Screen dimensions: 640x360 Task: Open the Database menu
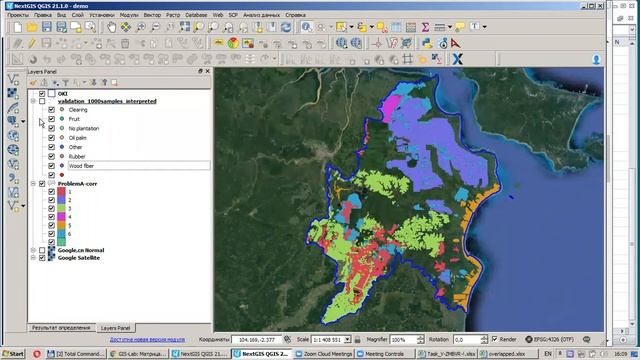[x=196, y=15]
